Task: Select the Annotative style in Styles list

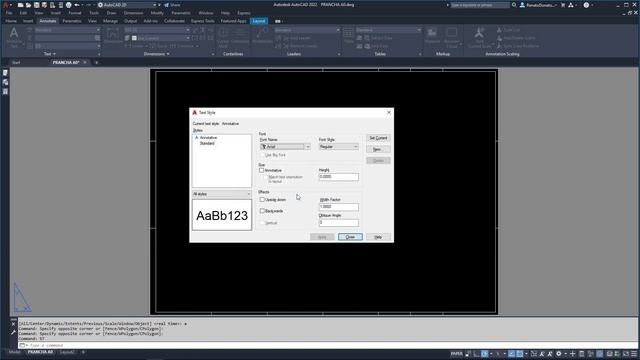Action: point(208,138)
